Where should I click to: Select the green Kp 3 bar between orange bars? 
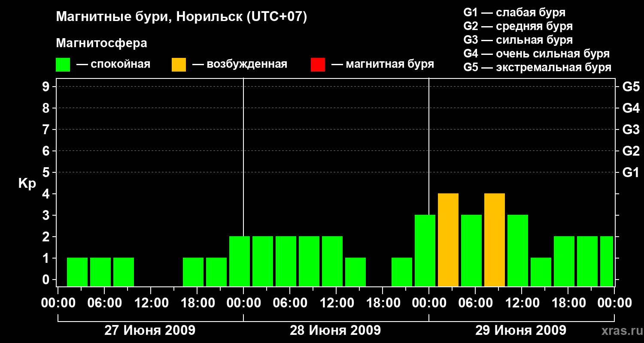tap(471, 250)
